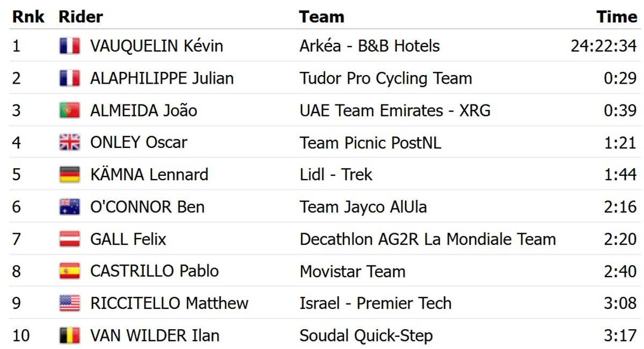
Task: Open rider VAUQUELIN Kévin's profile
Action: 156,46
